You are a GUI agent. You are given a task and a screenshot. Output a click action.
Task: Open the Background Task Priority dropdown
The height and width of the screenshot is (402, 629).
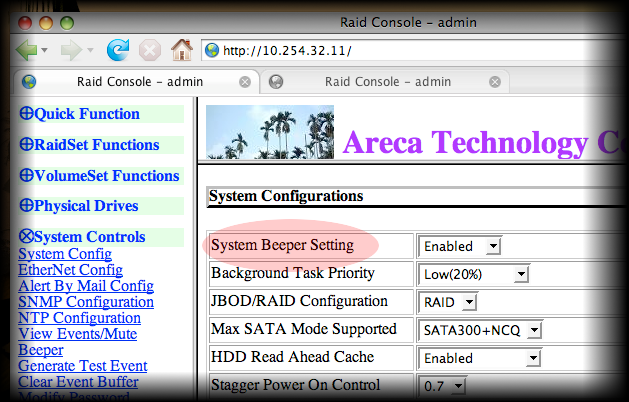473,274
